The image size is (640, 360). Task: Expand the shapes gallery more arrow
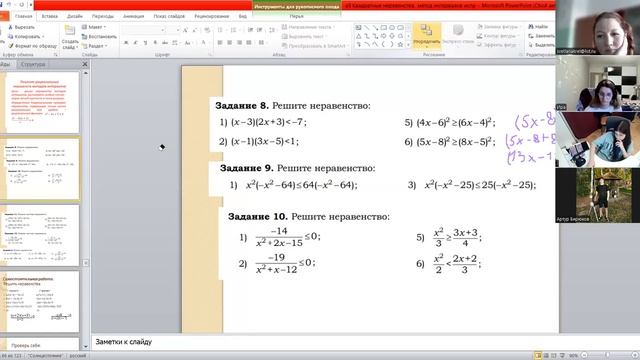[408, 44]
